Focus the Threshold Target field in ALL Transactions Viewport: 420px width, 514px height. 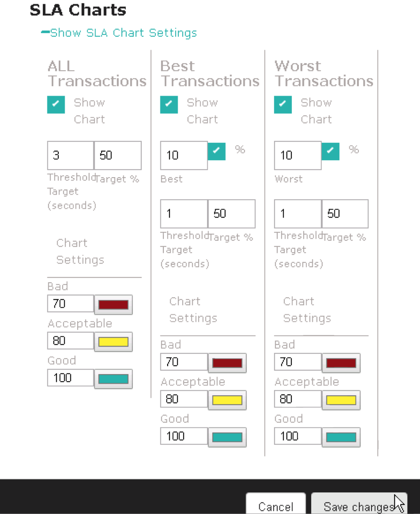pyautogui.click(x=71, y=155)
